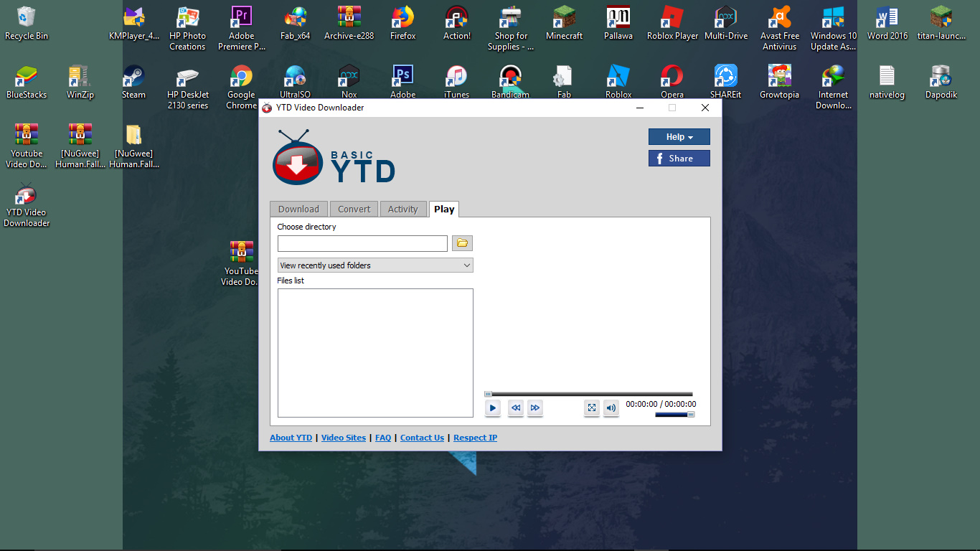
Task: Toggle fullscreen video mode
Action: coord(591,408)
